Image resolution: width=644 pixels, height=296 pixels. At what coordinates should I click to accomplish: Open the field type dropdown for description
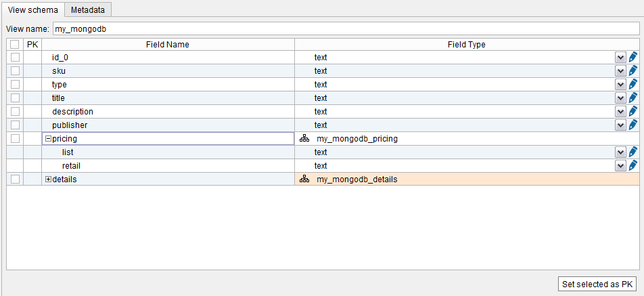point(620,112)
